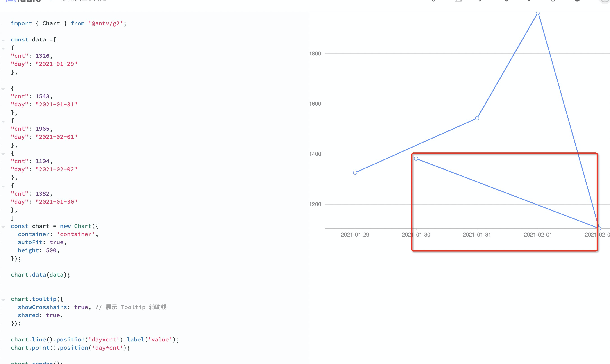Click the lowest data point at chart's right edge
610x364 pixels.
coord(599,228)
